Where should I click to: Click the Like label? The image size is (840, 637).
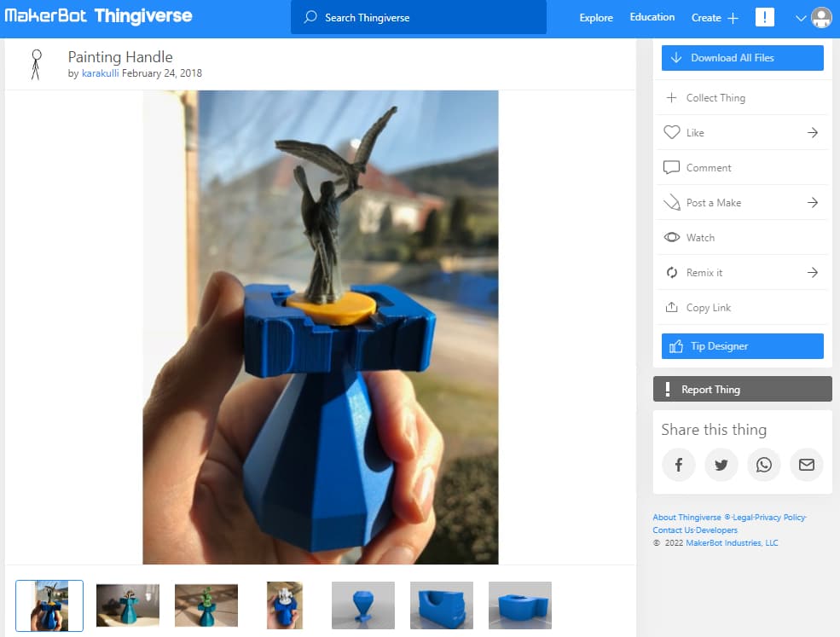click(695, 133)
